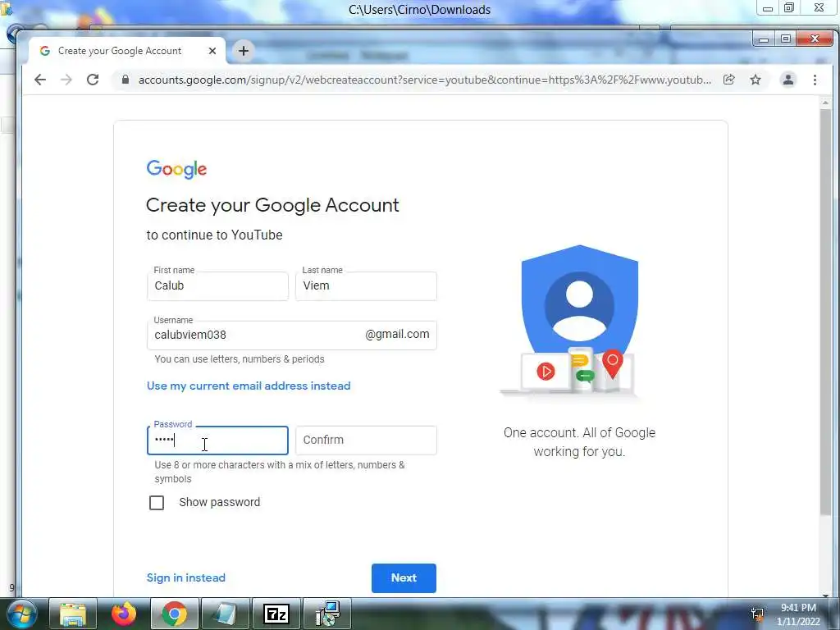Click the First name field containing Calub
This screenshot has width=840, height=630.
coord(217,286)
